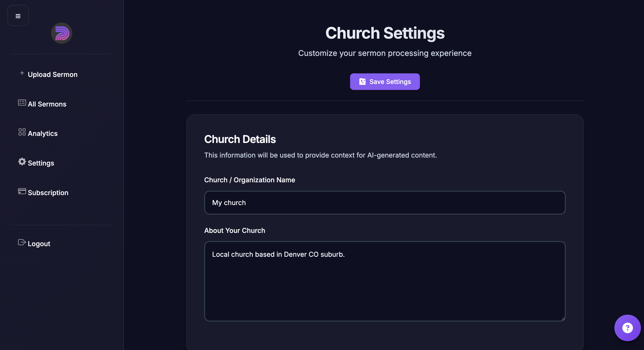Click the gear icon beside Settings

point(22,162)
